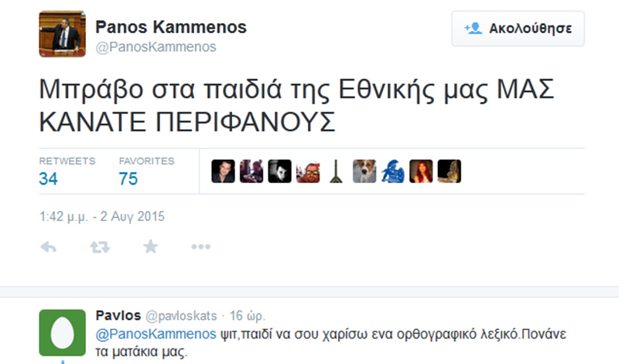
Task: Open the reply's 16 ώρ. timestamp
Action: 247,316
